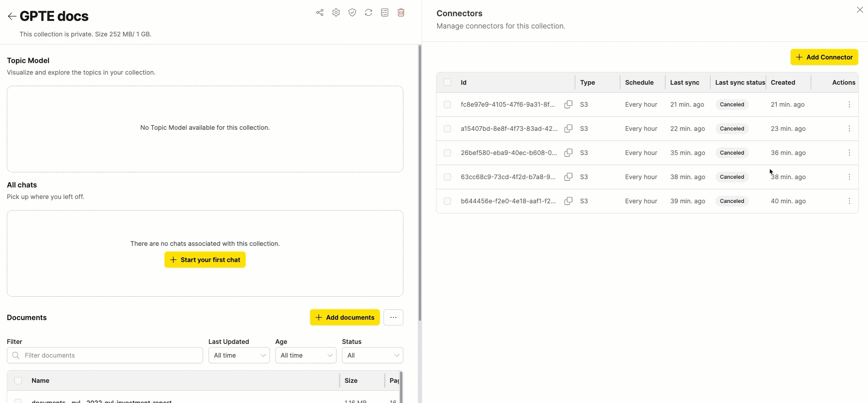
Task: Open the Last Updated dropdown
Action: click(x=239, y=355)
